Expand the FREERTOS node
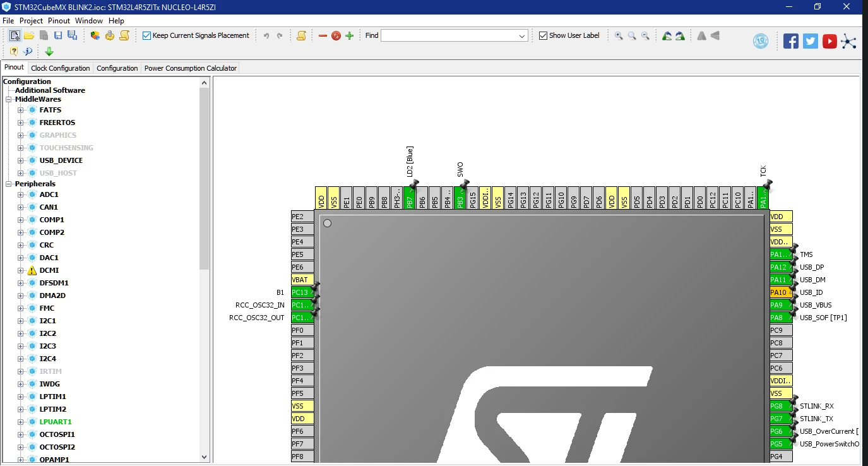The width and height of the screenshot is (868, 466). pos(20,122)
